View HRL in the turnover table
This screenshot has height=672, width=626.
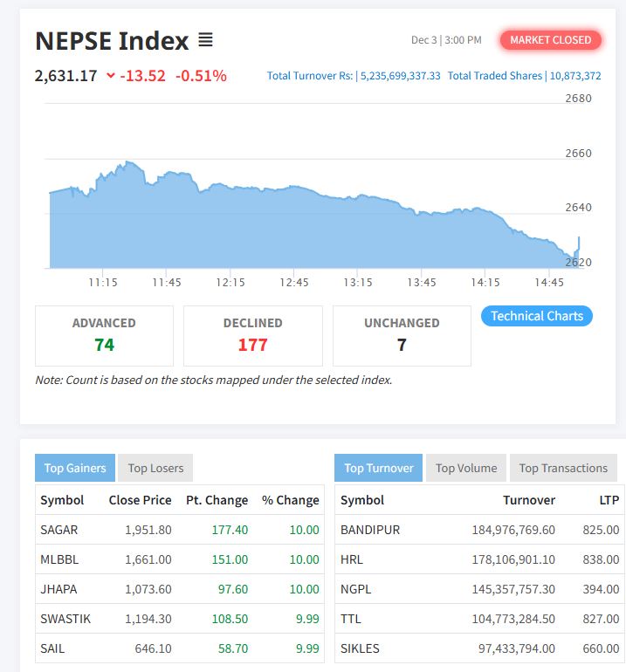351,559
